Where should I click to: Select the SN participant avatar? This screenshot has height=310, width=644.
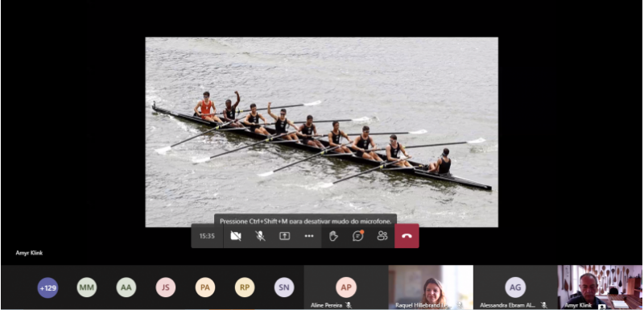pyautogui.click(x=284, y=287)
